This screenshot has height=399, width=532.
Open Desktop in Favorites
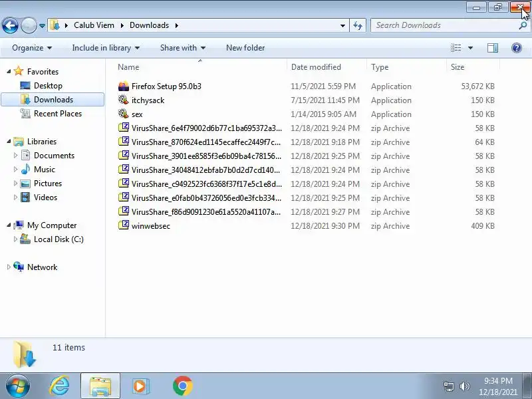pyautogui.click(x=48, y=86)
